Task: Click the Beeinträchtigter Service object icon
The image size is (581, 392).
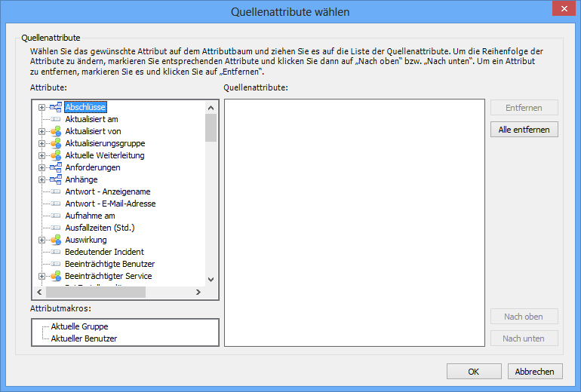Action: (55, 276)
